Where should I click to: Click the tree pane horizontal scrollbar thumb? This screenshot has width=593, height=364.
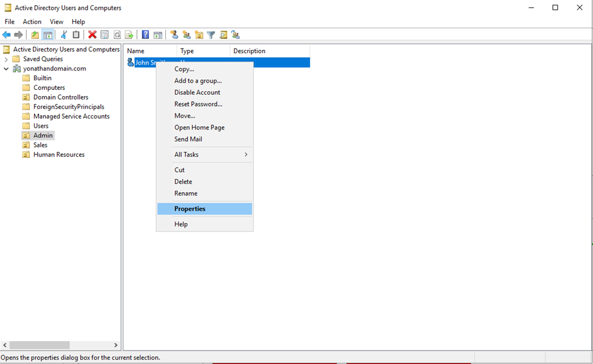(x=40, y=345)
